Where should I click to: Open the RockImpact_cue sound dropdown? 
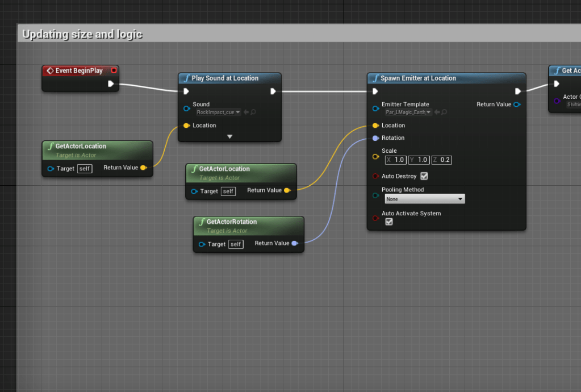pyautogui.click(x=219, y=112)
